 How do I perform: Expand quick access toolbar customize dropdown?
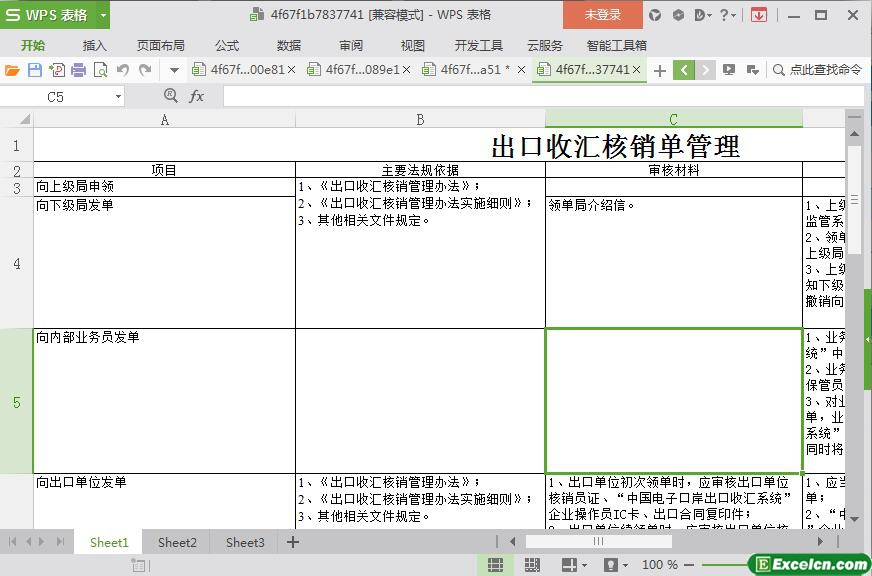coord(174,70)
